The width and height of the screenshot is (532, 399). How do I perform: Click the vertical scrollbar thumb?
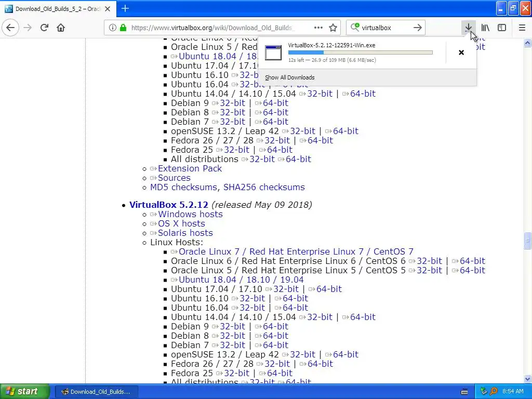click(x=527, y=241)
